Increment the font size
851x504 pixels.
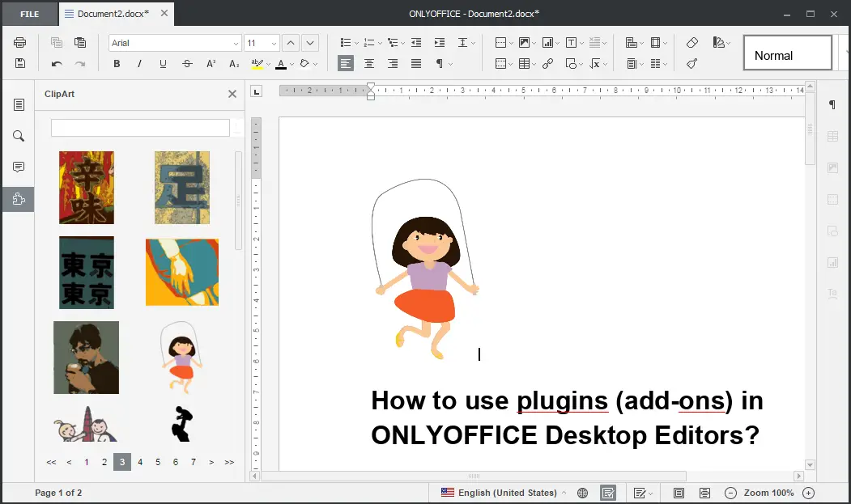pos(291,43)
